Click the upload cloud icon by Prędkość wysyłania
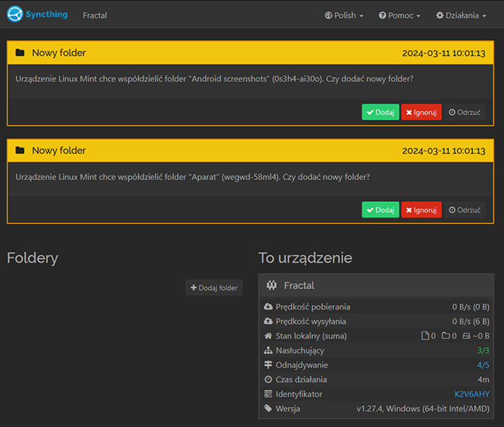 tap(268, 321)
